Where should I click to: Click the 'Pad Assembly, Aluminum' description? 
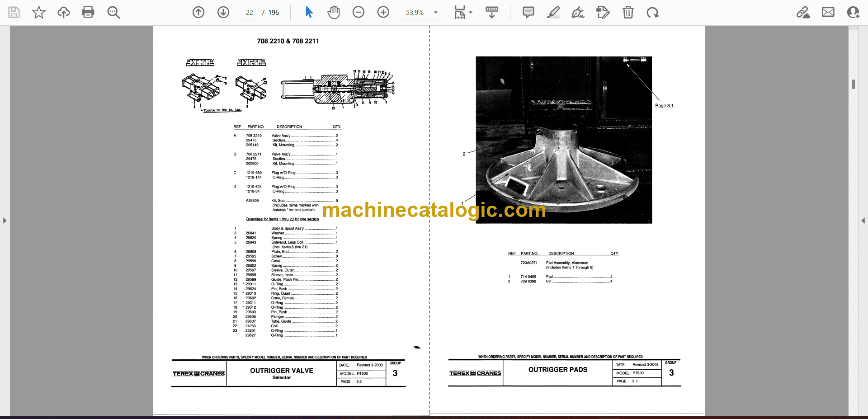[567, 263]
